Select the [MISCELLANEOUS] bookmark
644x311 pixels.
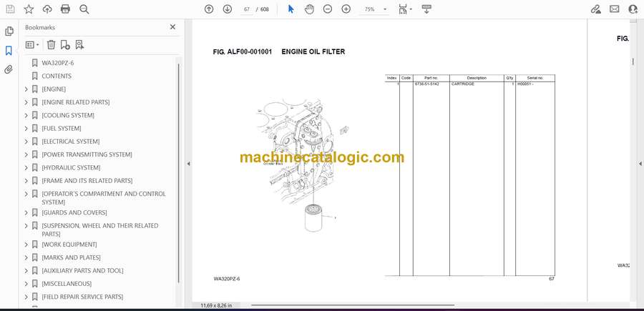[67, 284]
